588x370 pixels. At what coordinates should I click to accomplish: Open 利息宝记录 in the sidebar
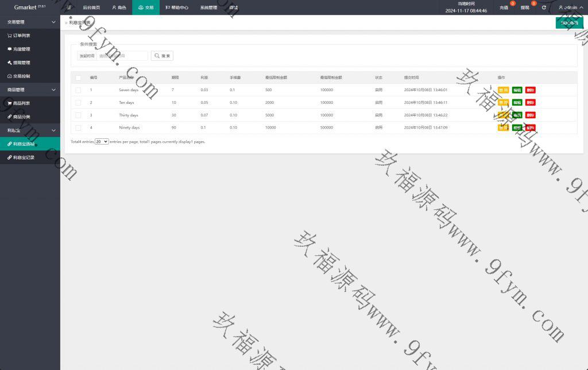click(x=24, y=157)
